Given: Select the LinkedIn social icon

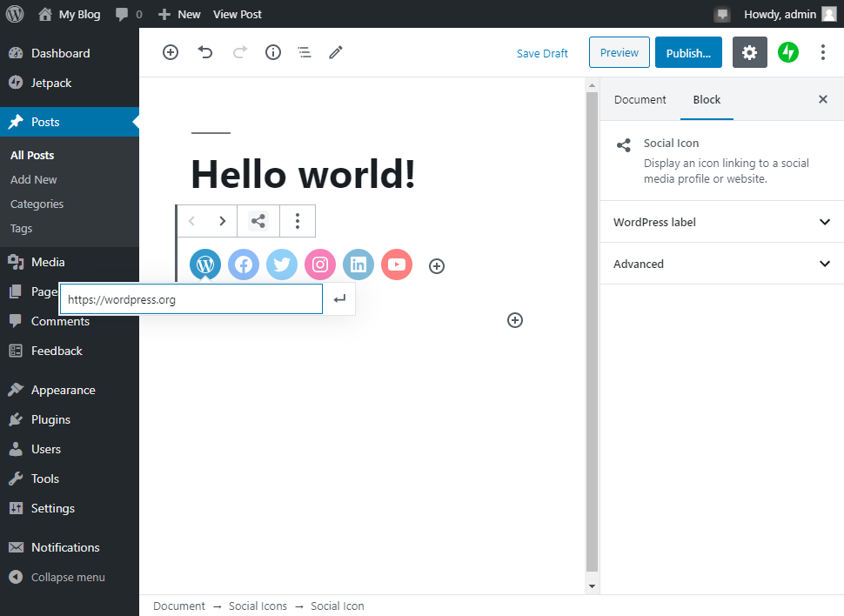Looking at the screenshot, I should pos(358,265).
